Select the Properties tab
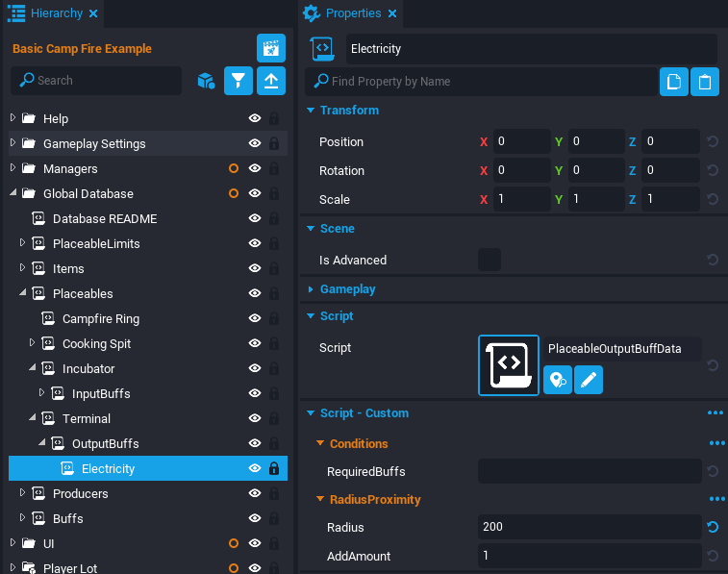Viewport: 728px width, 574px height. 351,13
